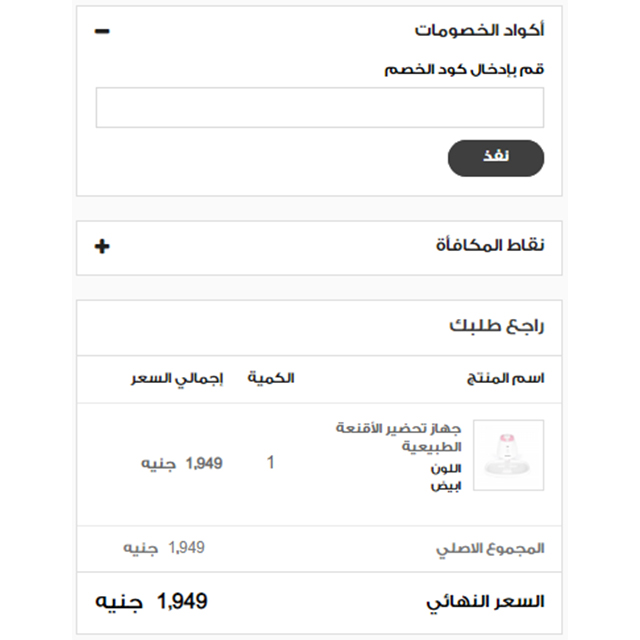Select the اسم المنتج column header
This screenshot has height=640, width=640.
click(x=505, y=378)
